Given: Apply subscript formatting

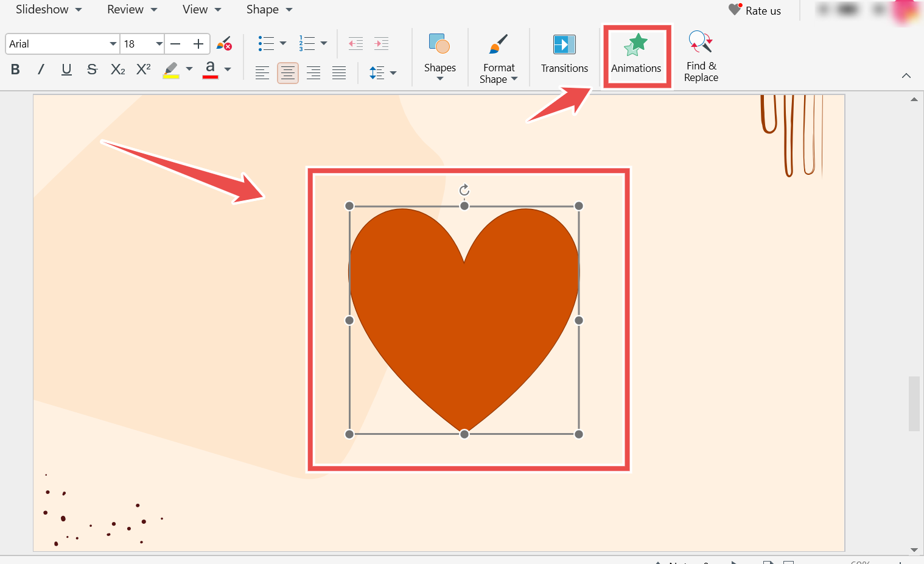Looking at the screenshot, I should 117,69.
